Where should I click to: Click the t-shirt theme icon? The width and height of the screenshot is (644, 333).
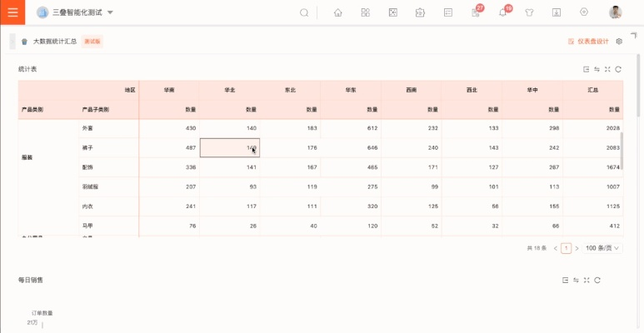(x=529, y=12)
